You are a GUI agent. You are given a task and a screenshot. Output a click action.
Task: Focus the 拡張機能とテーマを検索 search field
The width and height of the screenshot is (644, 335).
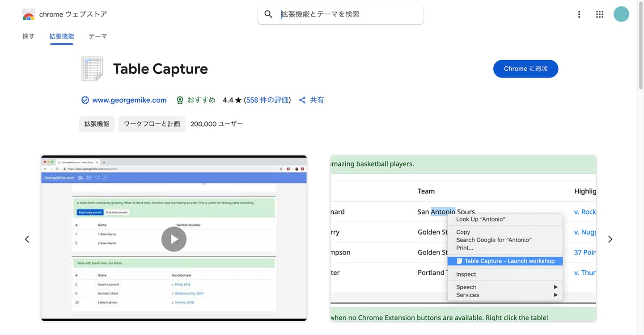click(x=340, y=14)
